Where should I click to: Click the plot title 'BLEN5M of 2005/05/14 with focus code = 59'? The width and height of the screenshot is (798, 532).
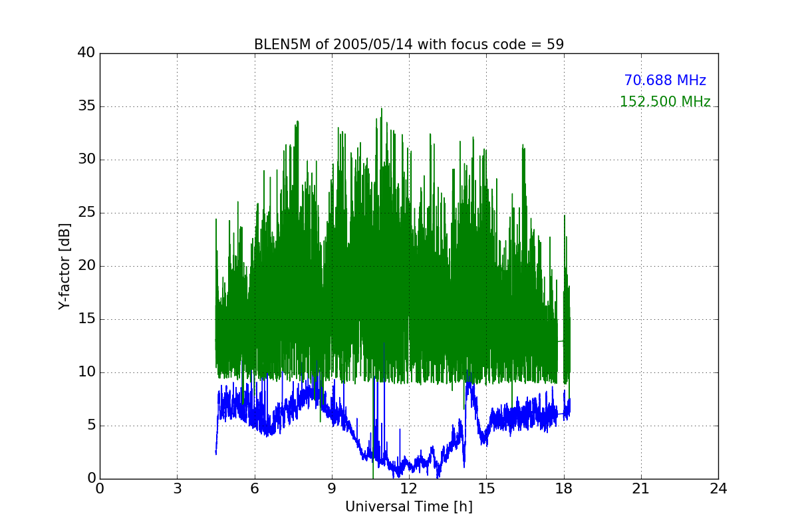(x=409, y=45)
